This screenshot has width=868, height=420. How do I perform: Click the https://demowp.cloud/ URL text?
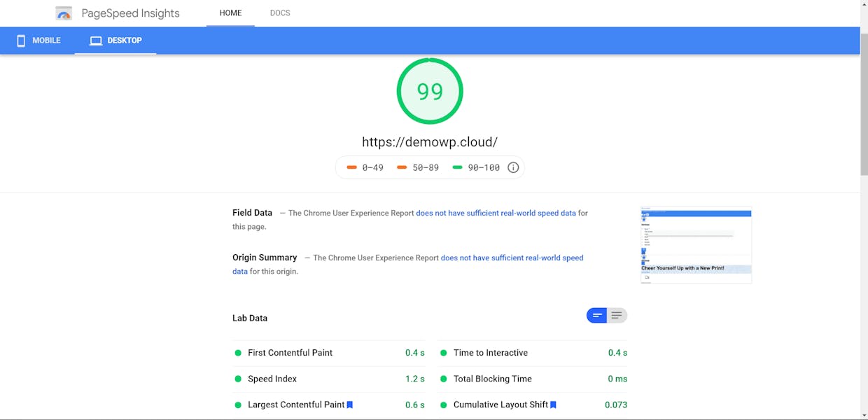[430, 141]
